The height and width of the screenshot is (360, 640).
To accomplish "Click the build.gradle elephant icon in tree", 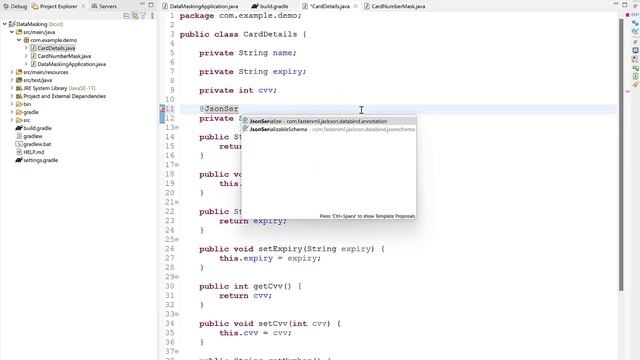I will 19,128.
